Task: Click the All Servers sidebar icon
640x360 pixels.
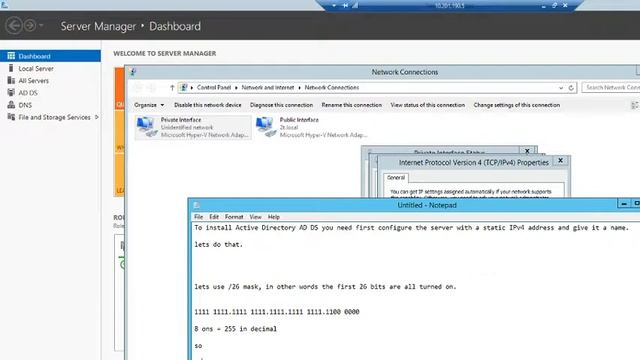Action: [x=11, y=80]
